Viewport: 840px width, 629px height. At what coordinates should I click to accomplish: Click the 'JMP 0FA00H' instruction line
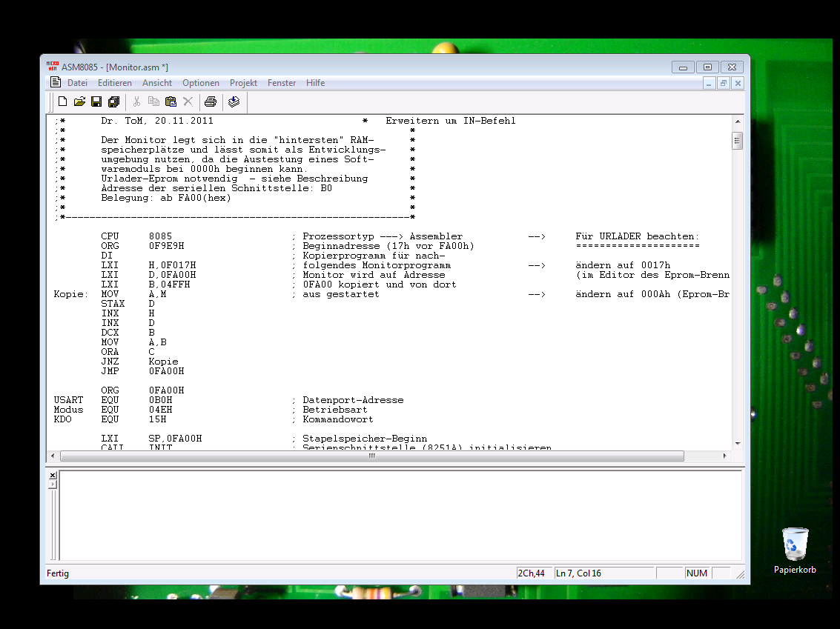coord(142,371)
